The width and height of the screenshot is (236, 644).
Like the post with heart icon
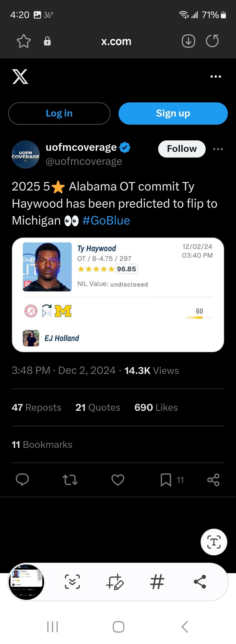coord(118,480)
